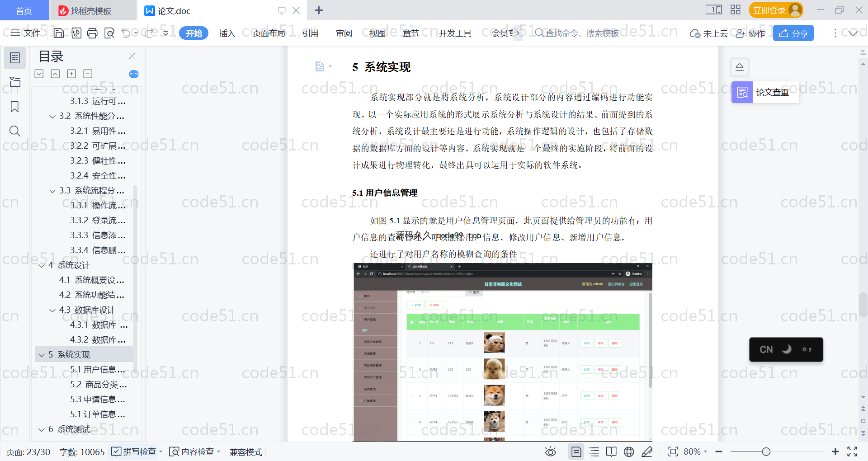Open the 审阅 ribbon tab
The height and width of the screenshot is (461, 868).
coord(344,33)
